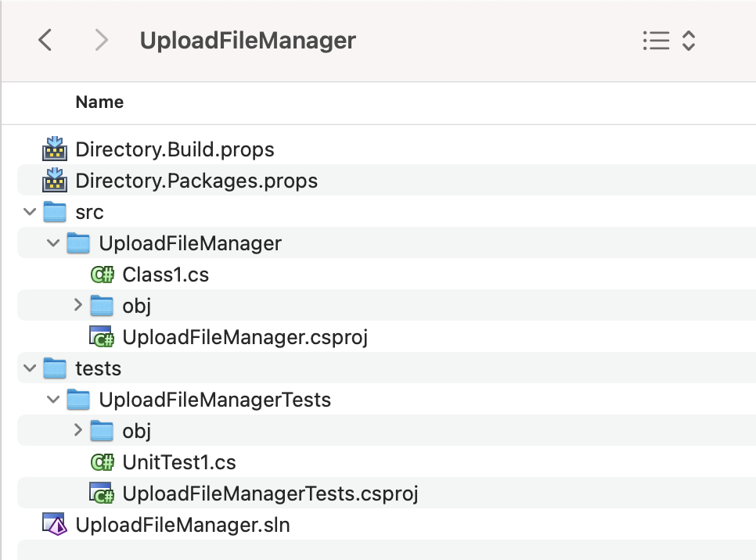Click the C# icon on UnitTest1.cs
Image resolution: width=756 pixels, height=560 pixels.
(x=101, y=462)
